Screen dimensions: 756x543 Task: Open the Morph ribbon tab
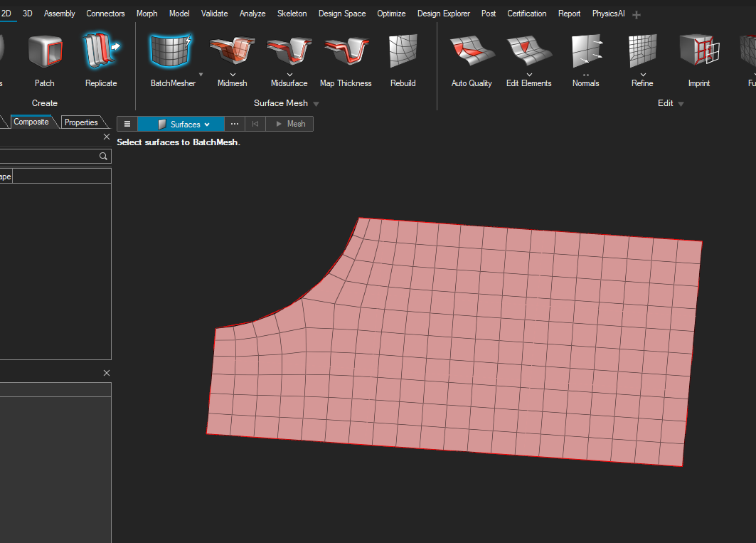click(x=147, y=14)
